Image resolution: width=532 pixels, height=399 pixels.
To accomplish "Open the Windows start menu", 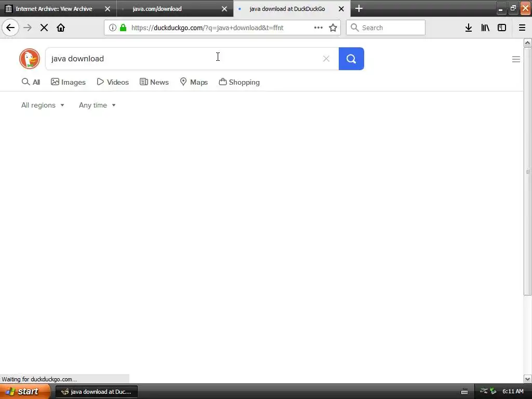I will (25, 391).
